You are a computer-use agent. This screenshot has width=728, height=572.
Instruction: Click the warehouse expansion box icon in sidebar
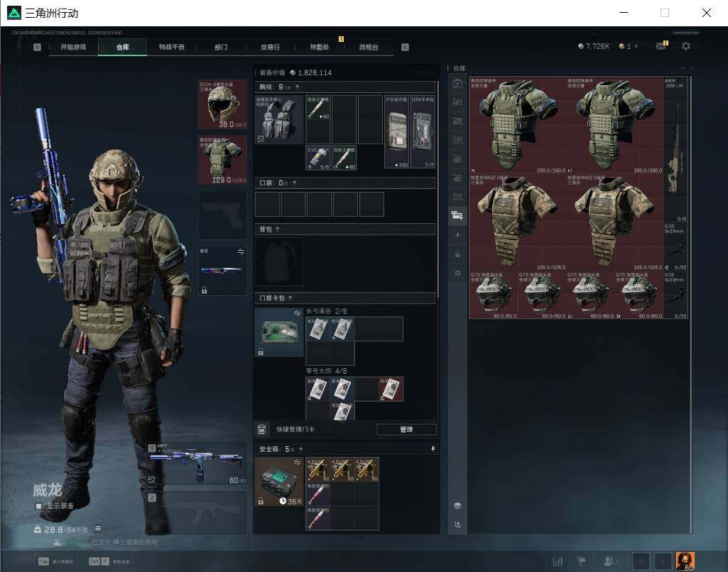[457, 215]
